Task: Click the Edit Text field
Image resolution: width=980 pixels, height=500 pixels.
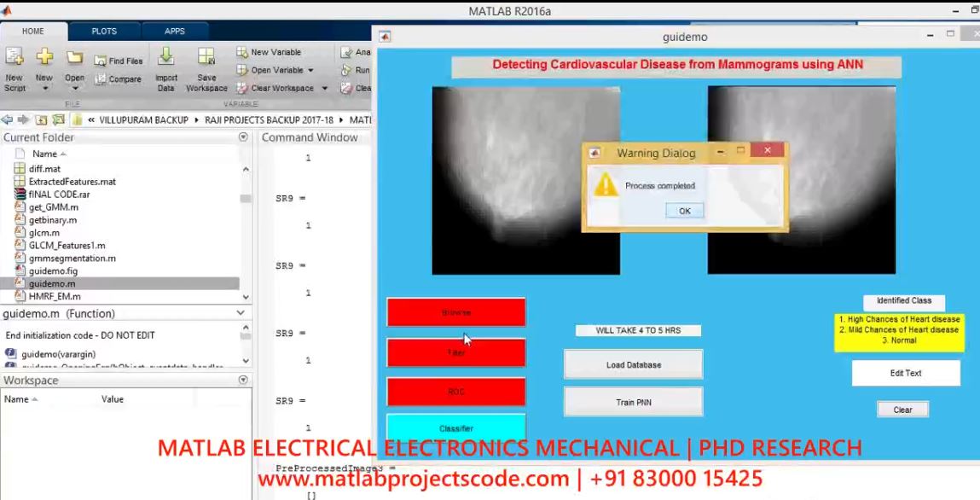Action: 906,373
